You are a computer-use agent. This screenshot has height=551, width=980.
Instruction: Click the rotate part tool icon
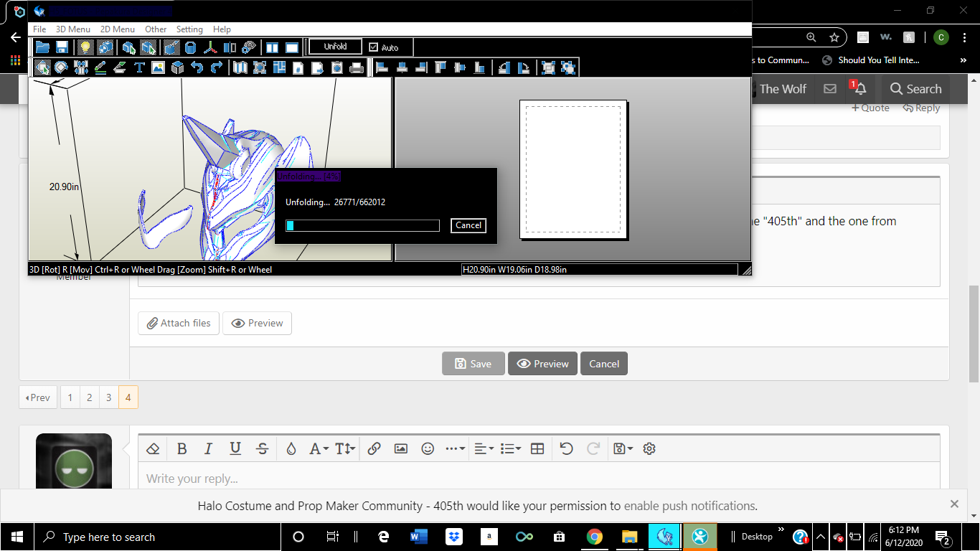coord(62,67)
